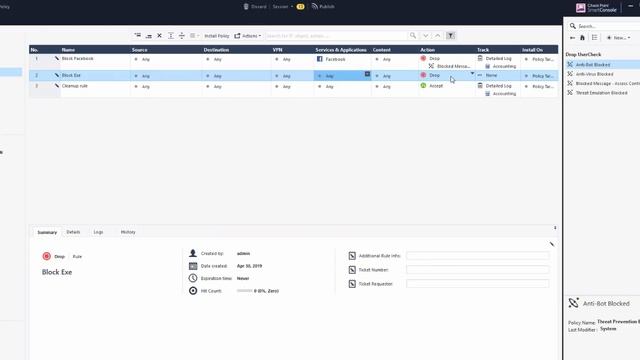This screenshot has height=360, width=640.
Task: Click the back arrow in the object panel
Action: [572, 38]
